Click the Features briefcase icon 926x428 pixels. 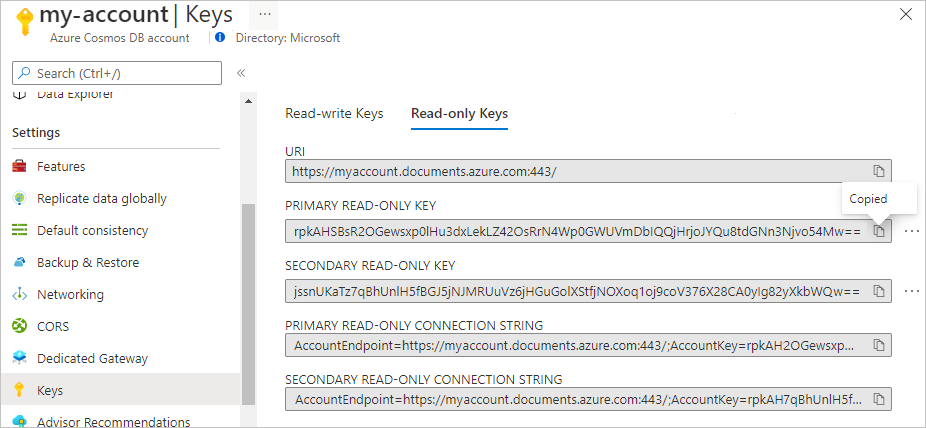click(x=19, y=167)
